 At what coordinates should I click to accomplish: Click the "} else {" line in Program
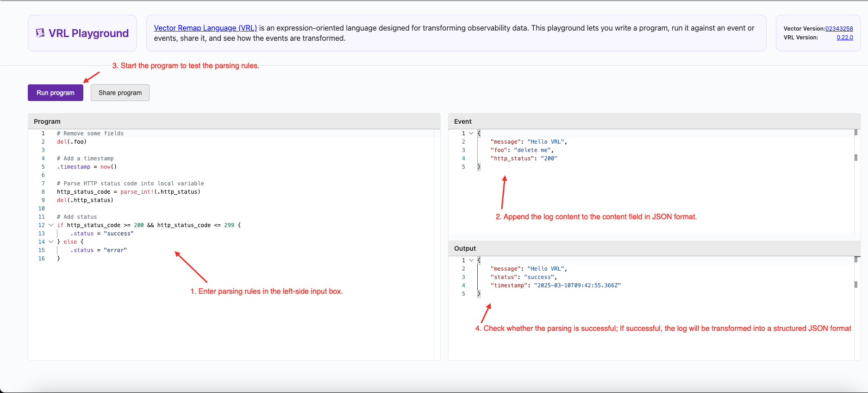[x=70, y=242]
